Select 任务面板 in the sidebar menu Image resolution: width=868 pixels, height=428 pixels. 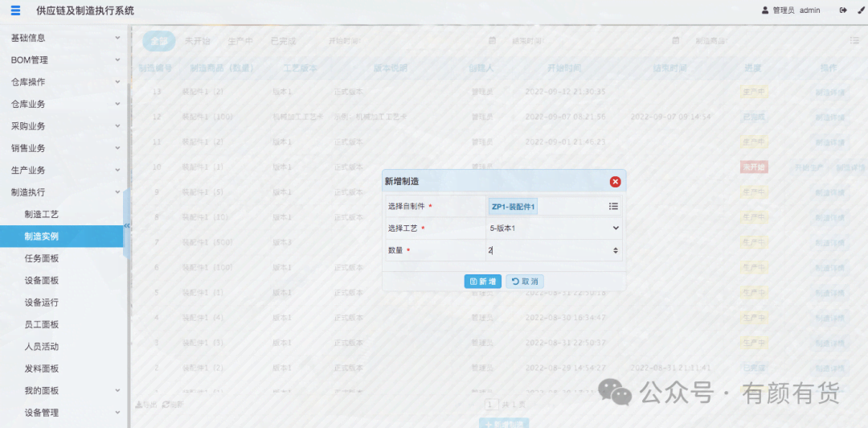pos(42,258)
